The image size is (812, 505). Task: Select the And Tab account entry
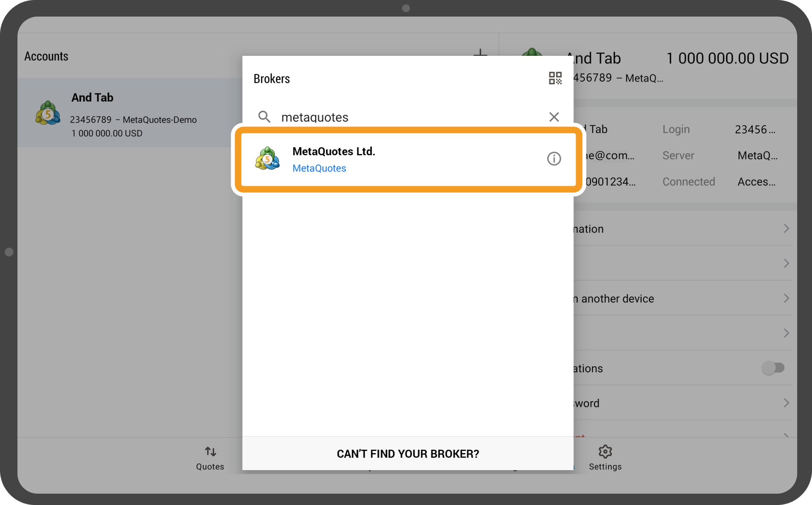pyautogui.click(x=130, y=113)
